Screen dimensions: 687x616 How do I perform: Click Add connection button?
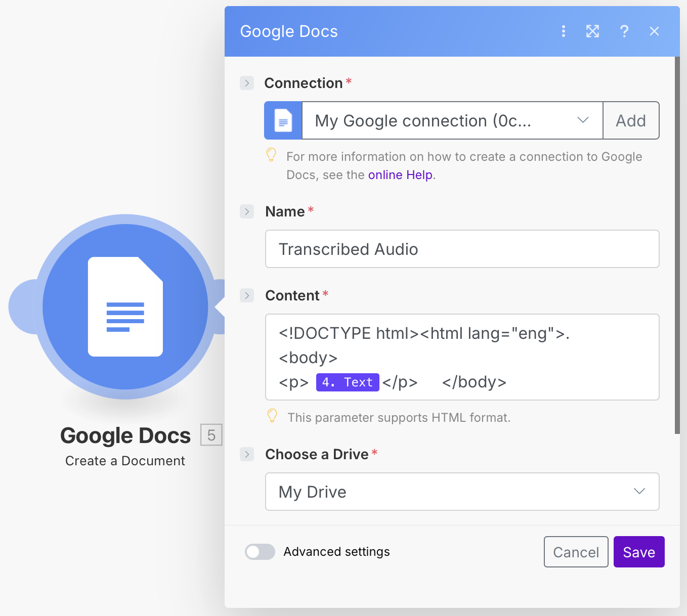631,120
